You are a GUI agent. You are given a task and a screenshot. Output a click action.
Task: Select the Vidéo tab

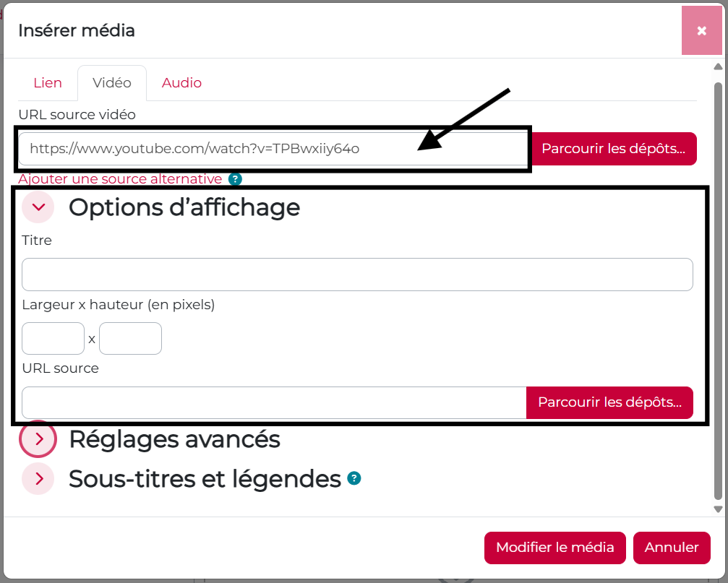(112, 83)
